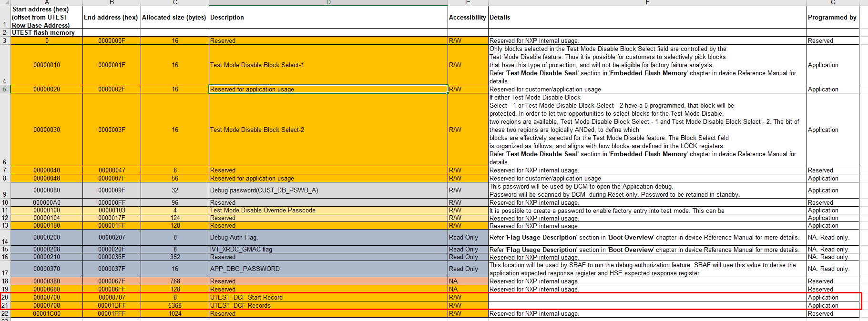Click details text 'This location will be used by SBAF'
Screen dimensions: 868x321
point(647,269)
